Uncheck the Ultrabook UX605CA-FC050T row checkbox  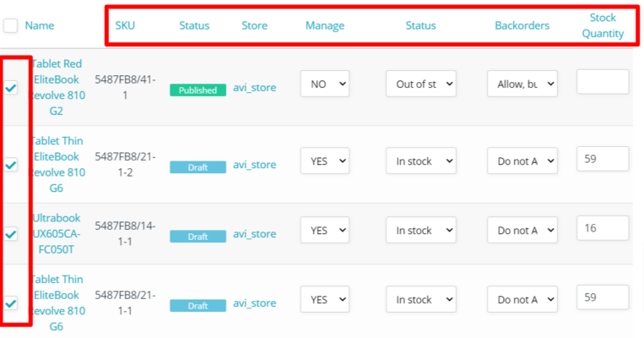pyautogui.click(x=11, y=234)
